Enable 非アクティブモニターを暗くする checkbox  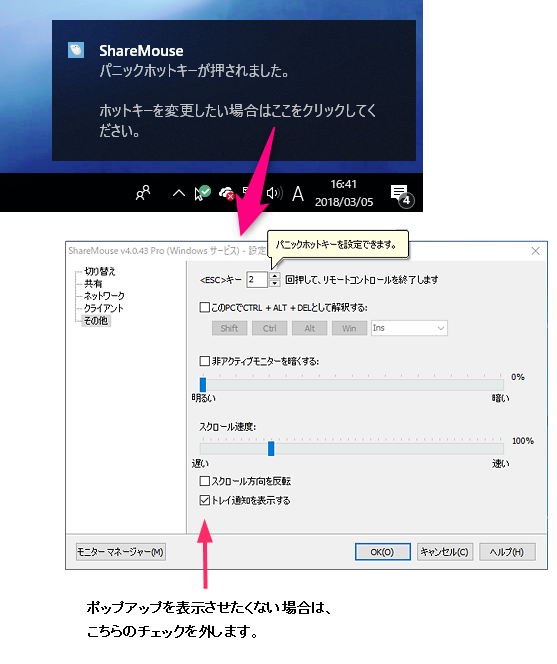[x=205, y=361]
